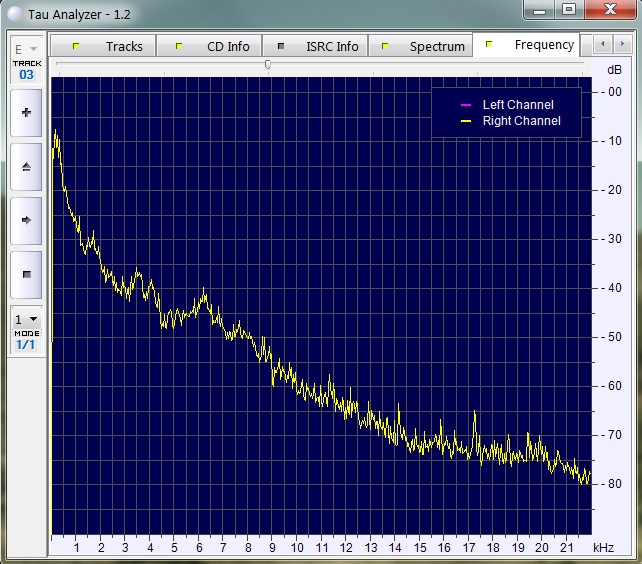Click the track number 03 display
The height and width of the screenshot is (564, 642).
[26, 75]
